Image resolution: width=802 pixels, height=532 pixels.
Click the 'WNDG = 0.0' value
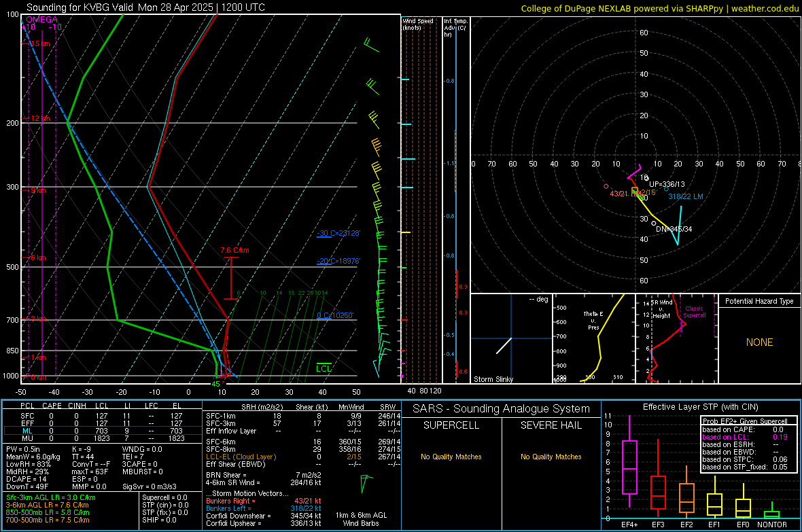click(x=142, y=449)
